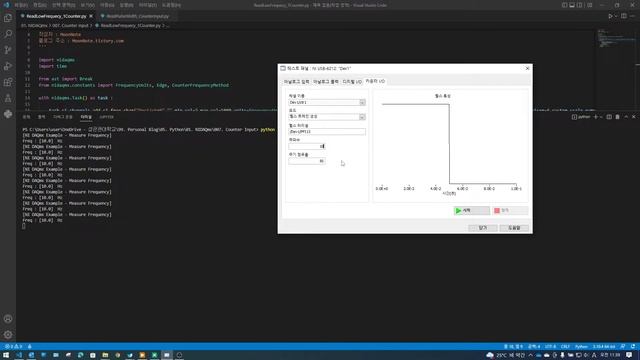Toggle the panel layout icon in the title bar
Viewport: 640px width, 360px height.
(x=572, y=5)
